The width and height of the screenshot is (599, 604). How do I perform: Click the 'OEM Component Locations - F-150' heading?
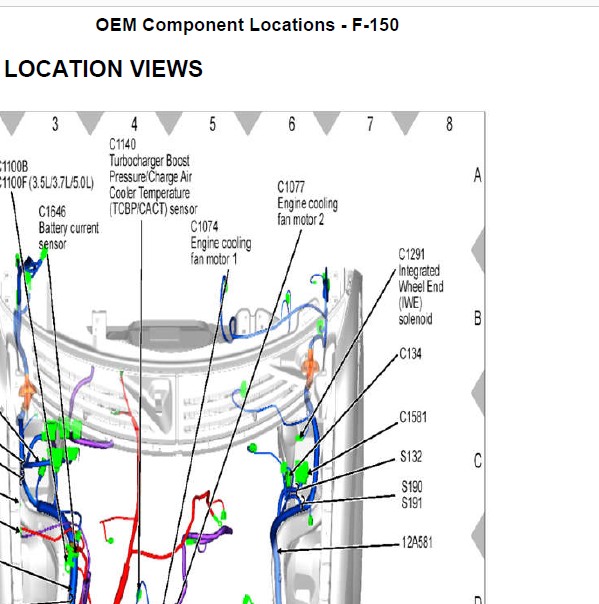(247, 25)
